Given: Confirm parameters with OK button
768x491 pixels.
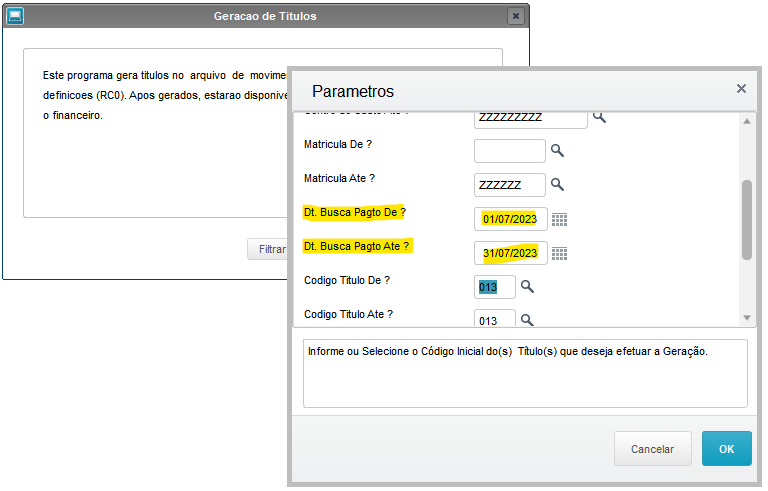Looking at the screenshot, I should 726,449.
